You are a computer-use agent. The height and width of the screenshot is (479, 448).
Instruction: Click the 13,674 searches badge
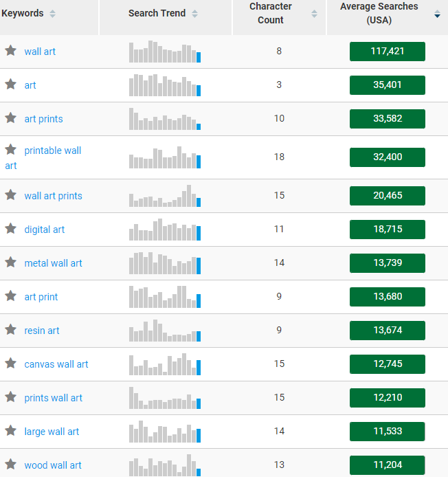coord(388,331)
